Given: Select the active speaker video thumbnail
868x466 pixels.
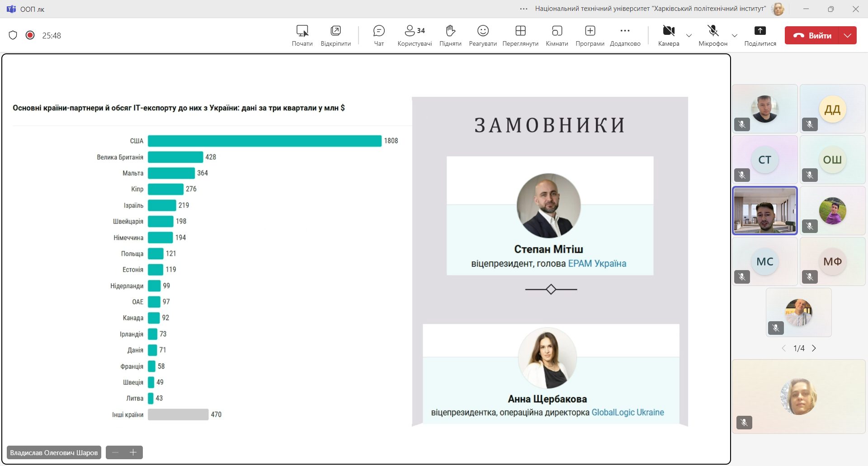Looking at the screenshot, I should click(x=764, y=211).
